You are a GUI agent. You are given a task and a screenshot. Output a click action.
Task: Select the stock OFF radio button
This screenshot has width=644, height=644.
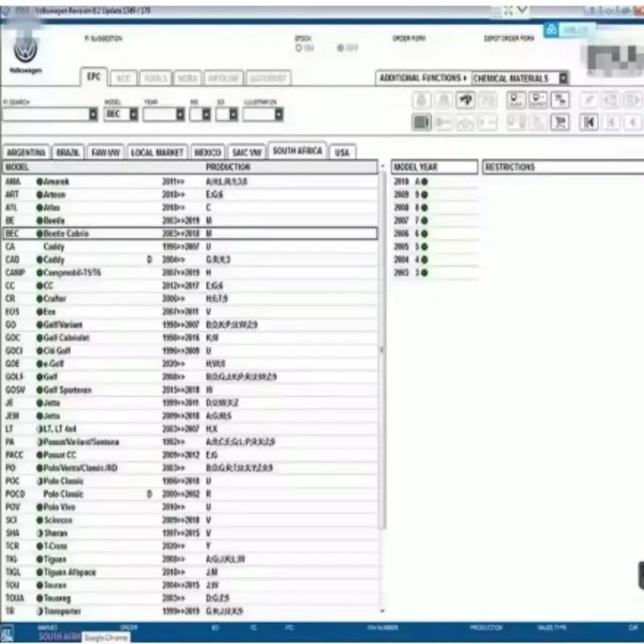tap(340, 48)
